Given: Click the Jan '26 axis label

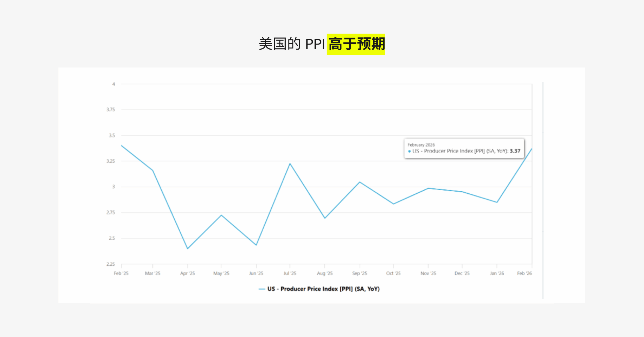Looking at the screenshot, I should coord(497,273).
